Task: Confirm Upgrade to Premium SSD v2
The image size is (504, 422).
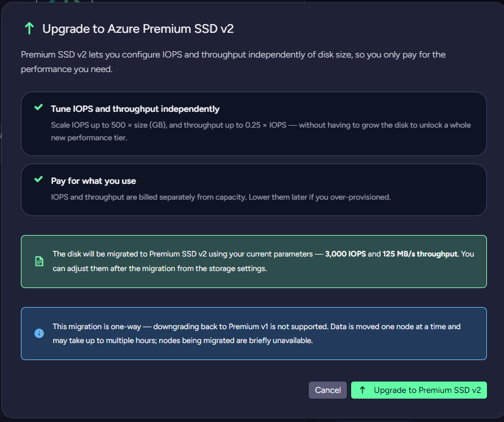Action: point(419,390)
